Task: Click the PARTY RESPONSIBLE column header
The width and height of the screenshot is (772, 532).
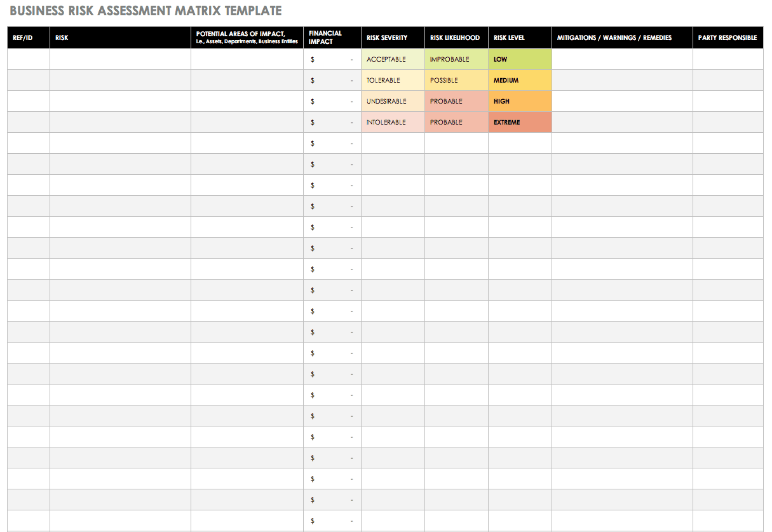Action: (728, 38)
